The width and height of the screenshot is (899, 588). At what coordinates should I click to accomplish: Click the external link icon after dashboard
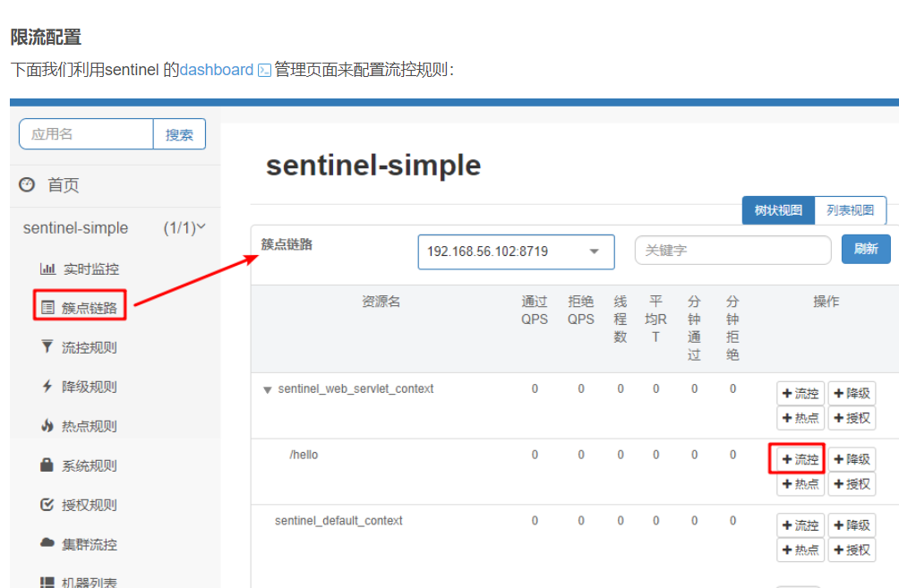[264, 71]
